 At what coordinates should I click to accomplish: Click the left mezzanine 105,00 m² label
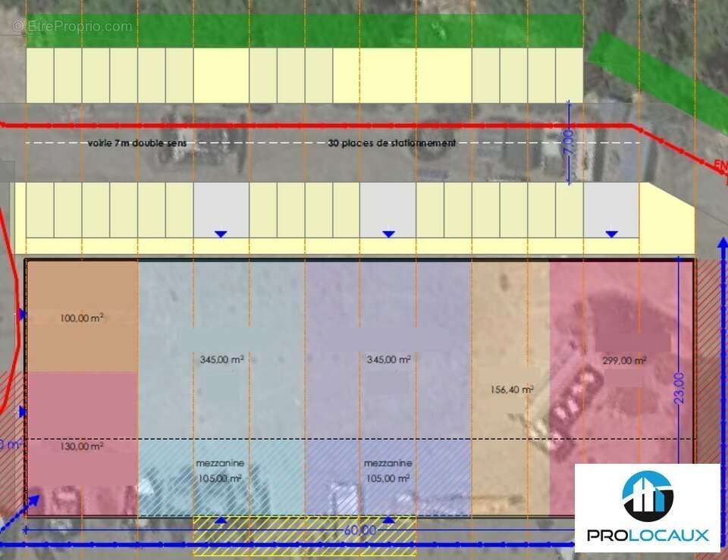[x=220, y=471]
